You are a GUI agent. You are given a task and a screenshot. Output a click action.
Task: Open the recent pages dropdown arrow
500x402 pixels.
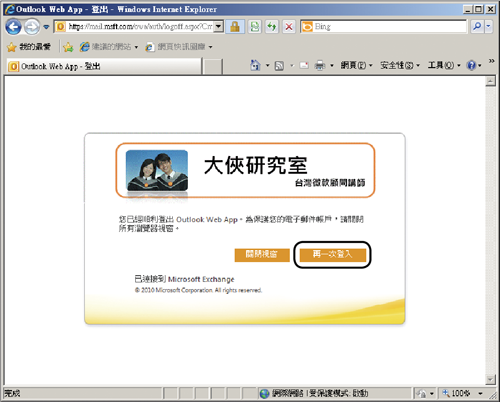(x=46, y=27)
